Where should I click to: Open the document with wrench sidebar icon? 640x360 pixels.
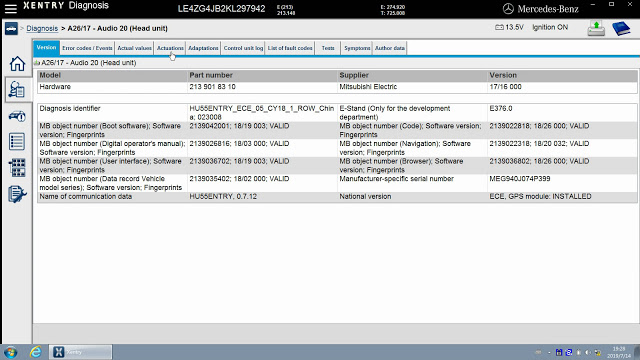tap(17, 194)
